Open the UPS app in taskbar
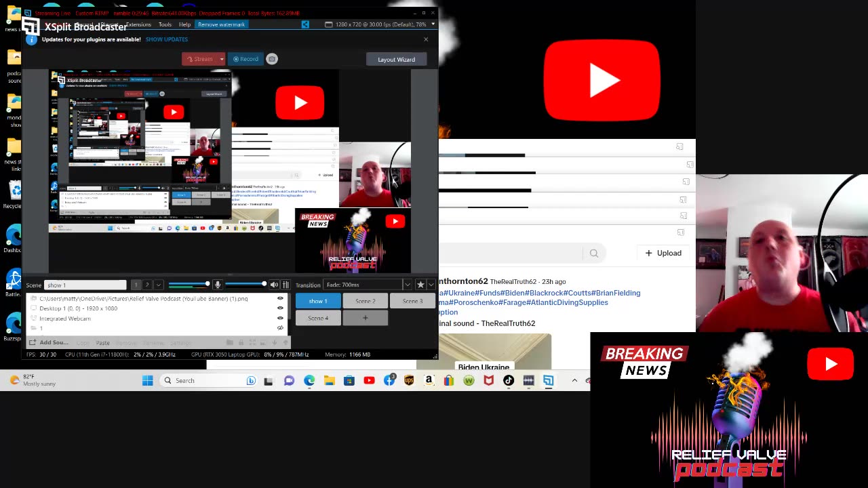This screenshot has width=868, height=488. (409, 380)
